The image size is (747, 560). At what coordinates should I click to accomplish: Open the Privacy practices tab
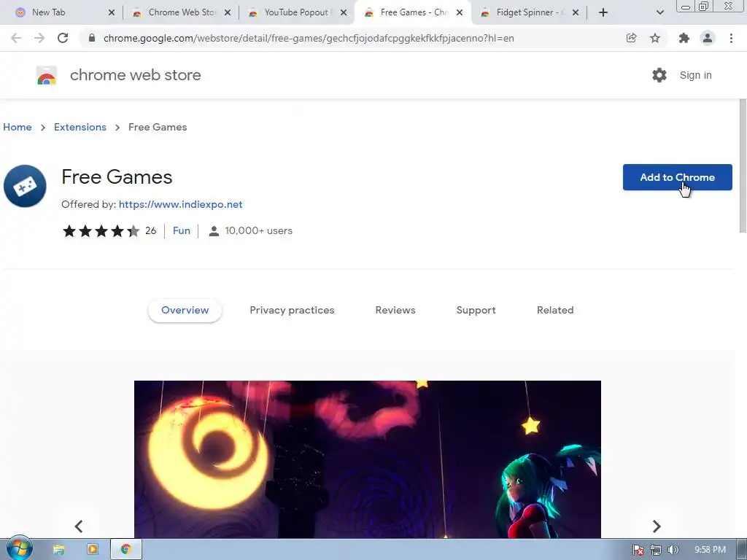[292, 310]
